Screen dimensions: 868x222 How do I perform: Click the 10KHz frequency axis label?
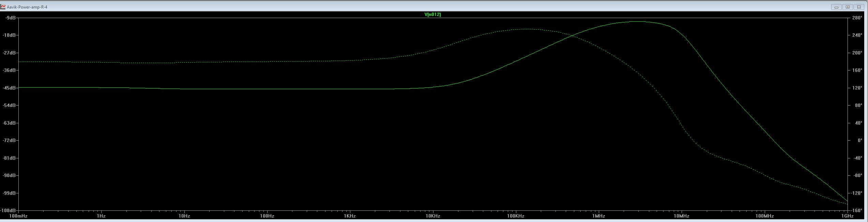coord(433,216)
